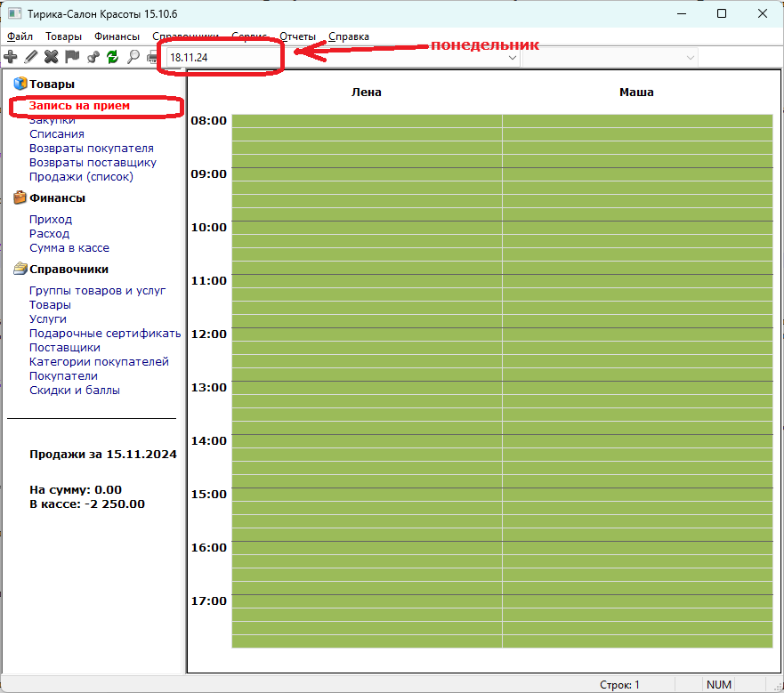Click the 12:00 time label

pos(208,334)
